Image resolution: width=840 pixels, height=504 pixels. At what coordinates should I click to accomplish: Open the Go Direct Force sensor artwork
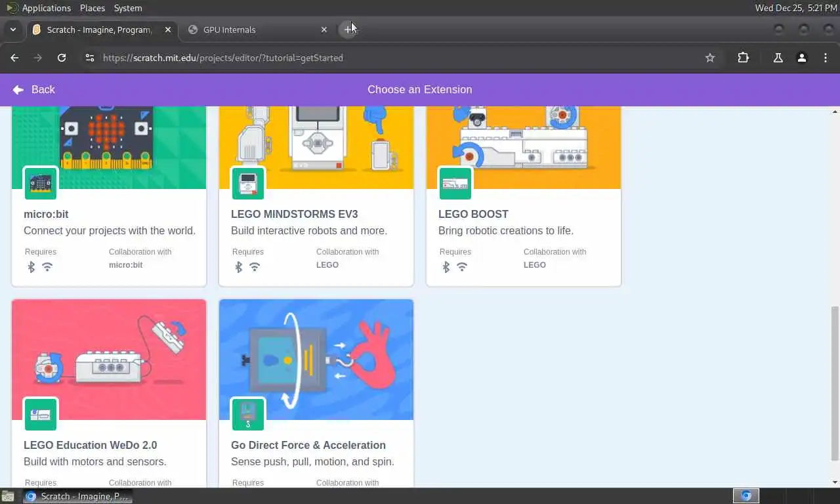(x=316, y=360)
